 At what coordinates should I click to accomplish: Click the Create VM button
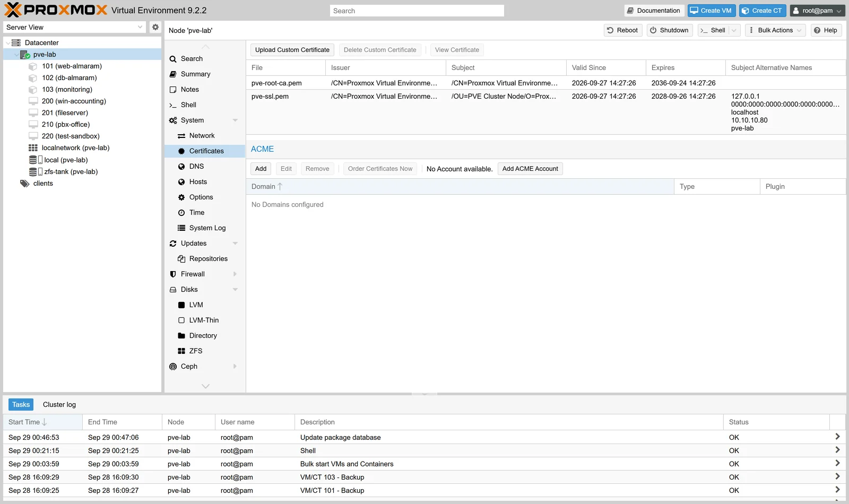pyautogui.click(x=712, y=11)
